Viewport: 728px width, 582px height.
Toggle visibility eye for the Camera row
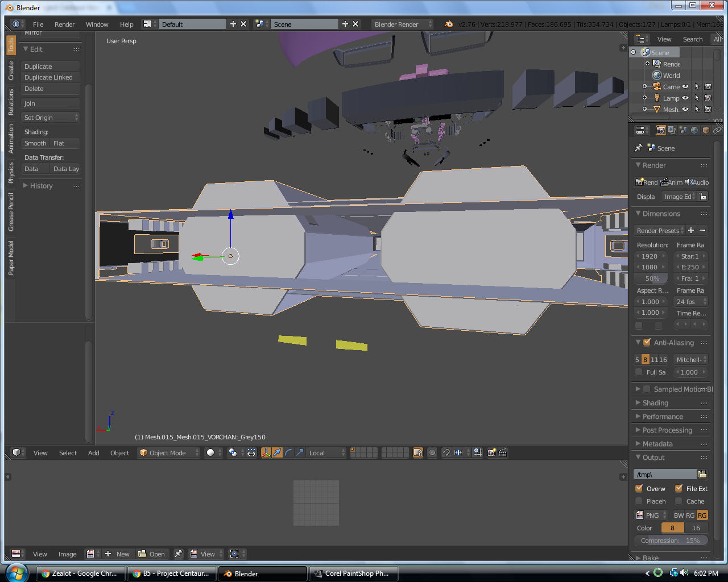click(x=685, y=86)
